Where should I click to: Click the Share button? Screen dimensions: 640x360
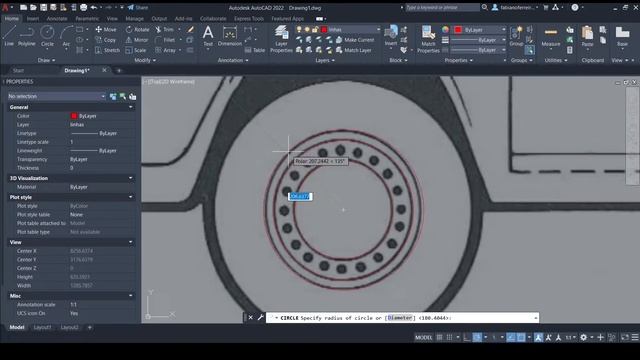click(138, 7)
